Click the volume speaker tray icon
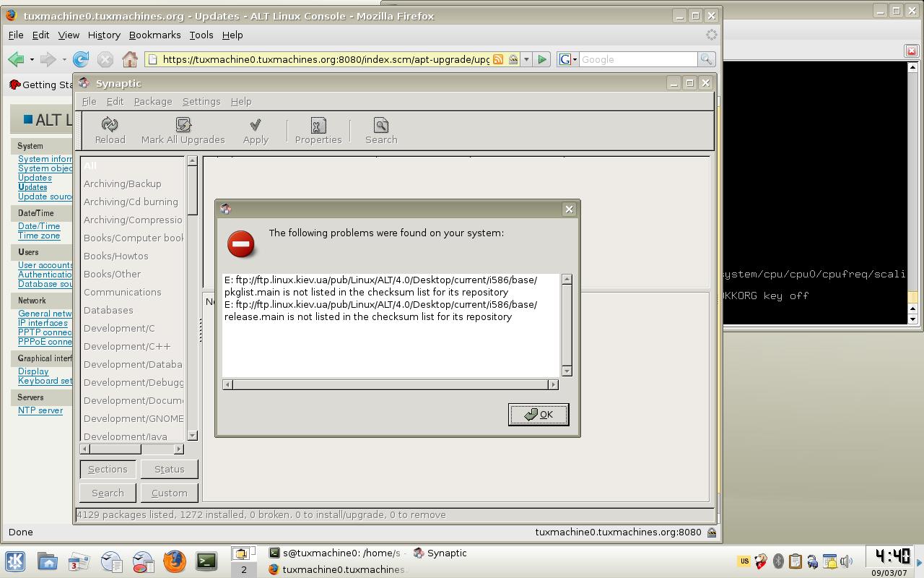This screenshot has width=924, height=578. (846, 561)
